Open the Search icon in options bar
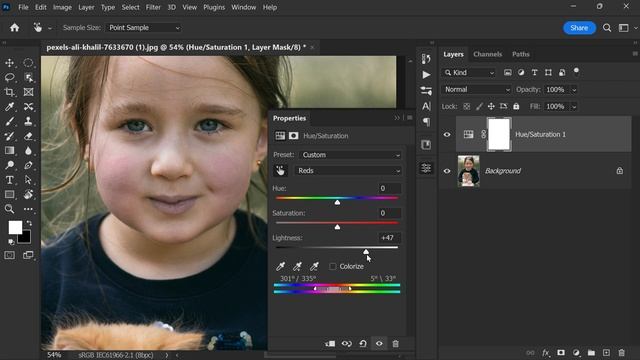Viewport: 640px width, 360px height. click(x=607, y=28)
